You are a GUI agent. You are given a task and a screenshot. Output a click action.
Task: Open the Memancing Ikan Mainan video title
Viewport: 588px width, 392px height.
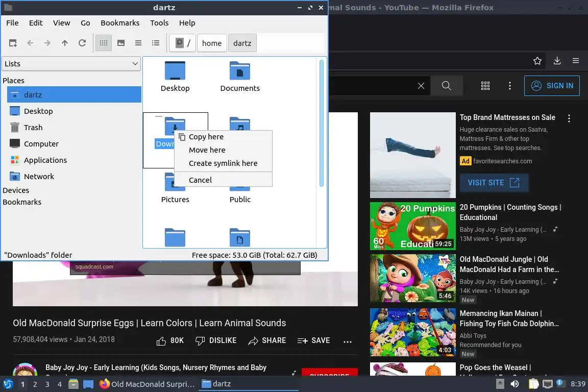point(509,318)
